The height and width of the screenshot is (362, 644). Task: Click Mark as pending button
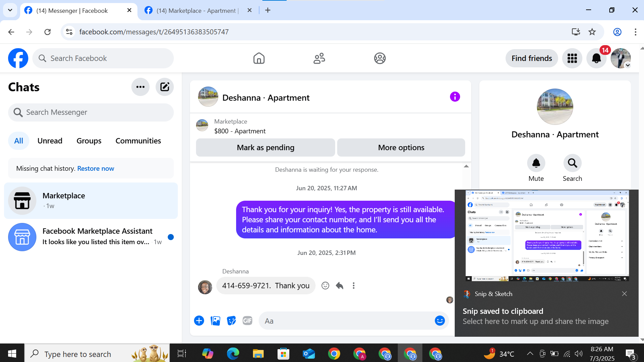coord(265,147)
